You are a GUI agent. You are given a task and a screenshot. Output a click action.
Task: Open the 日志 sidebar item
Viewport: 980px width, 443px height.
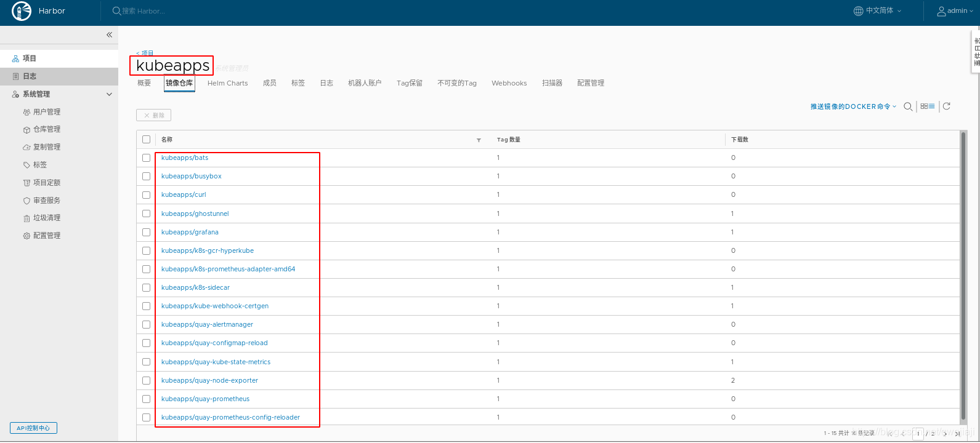(x=59, y=76)
